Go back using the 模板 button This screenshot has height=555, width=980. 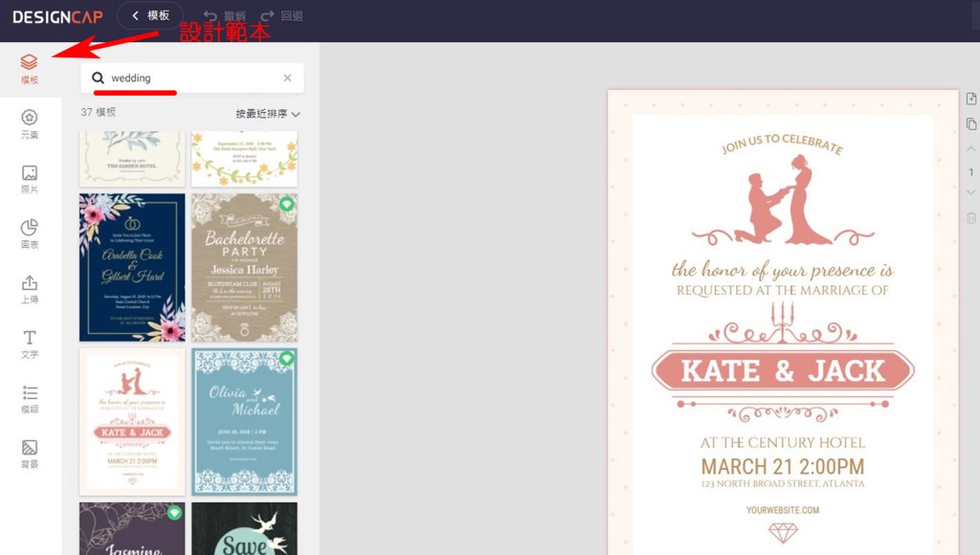(x=150, y=15)
